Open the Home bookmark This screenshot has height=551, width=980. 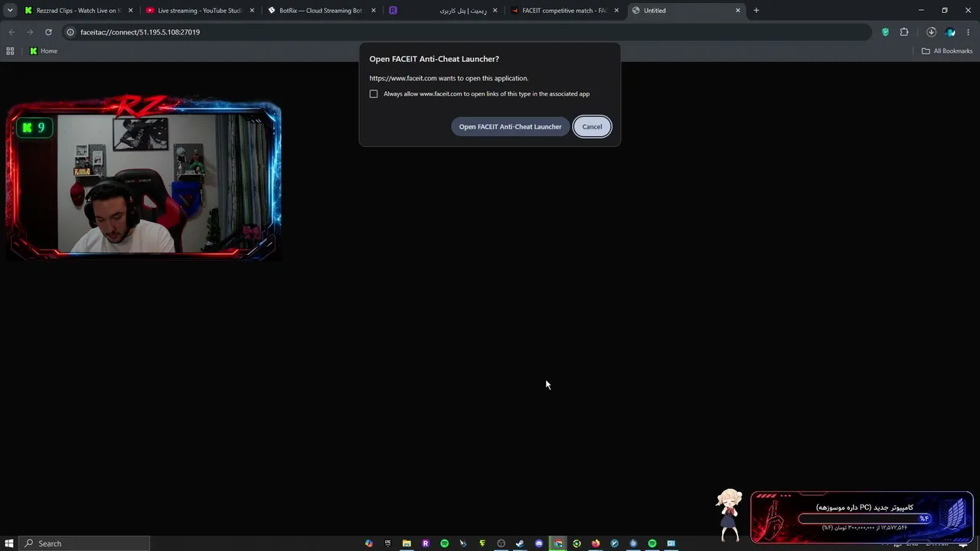click(44, 51)
